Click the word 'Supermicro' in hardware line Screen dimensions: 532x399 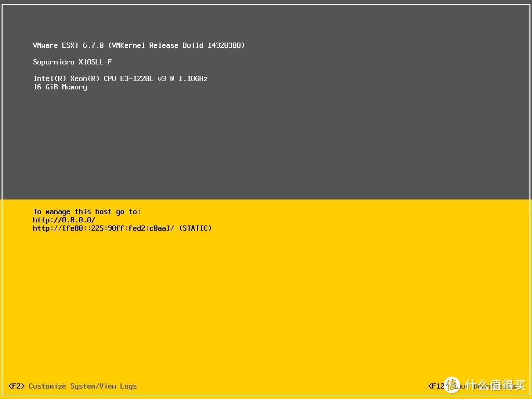[54, 62]
